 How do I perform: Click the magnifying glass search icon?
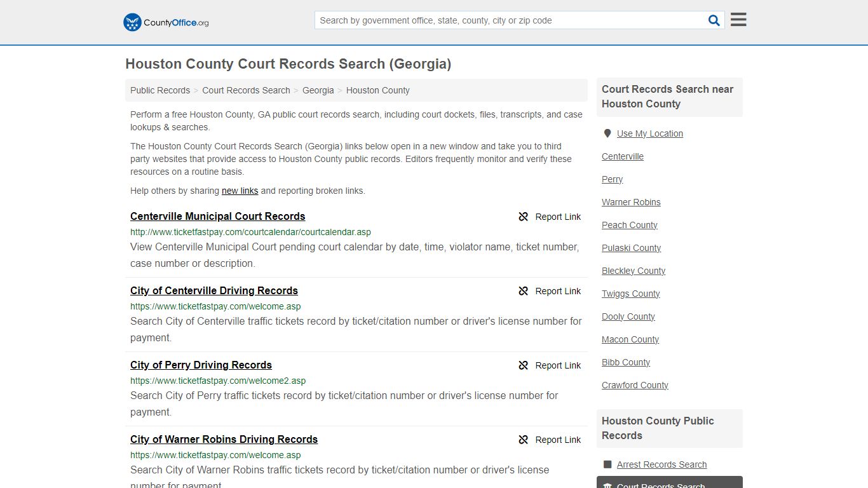[x=714, y=20]
